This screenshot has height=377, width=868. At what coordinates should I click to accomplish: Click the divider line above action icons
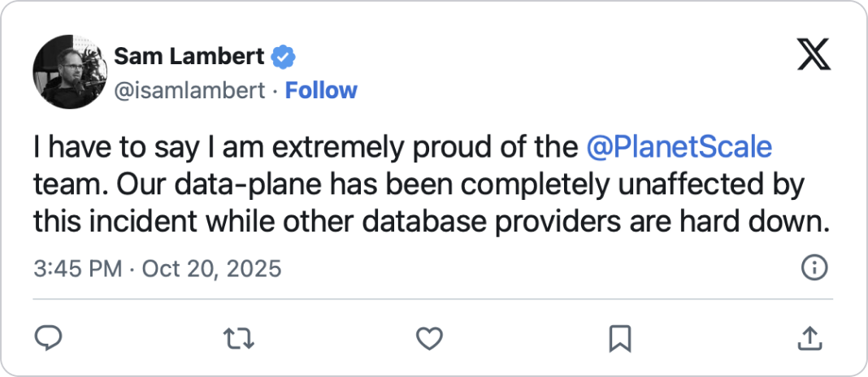(432, 298)
